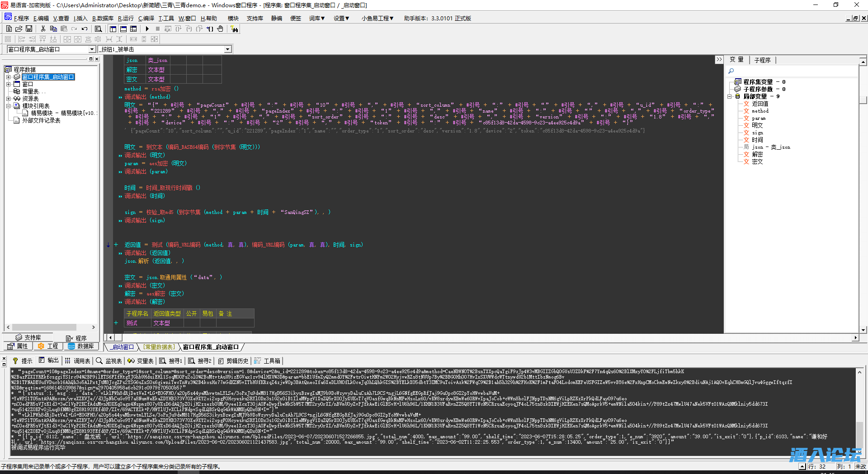Click the search icon in variables panel
The image size is (868, 474).
(731, 71)
